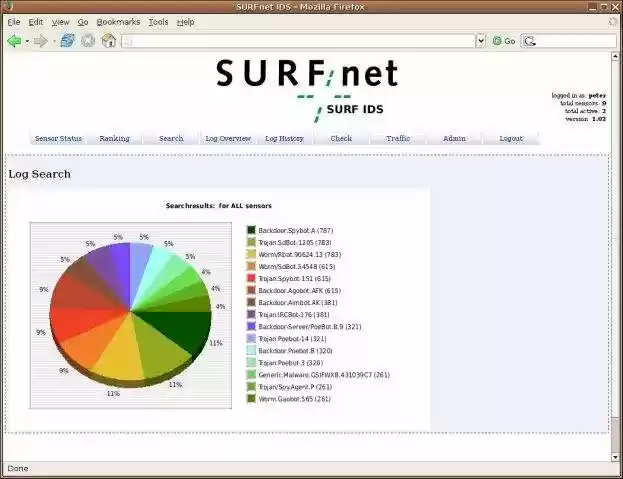The image size is (623, 479).
Task: Open the search engine icon in search box
Action: [x=529, y=41]
